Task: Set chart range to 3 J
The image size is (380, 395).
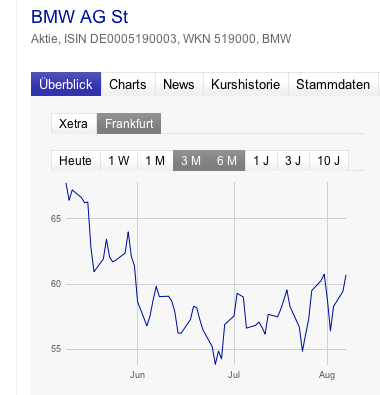Action: 293,161
